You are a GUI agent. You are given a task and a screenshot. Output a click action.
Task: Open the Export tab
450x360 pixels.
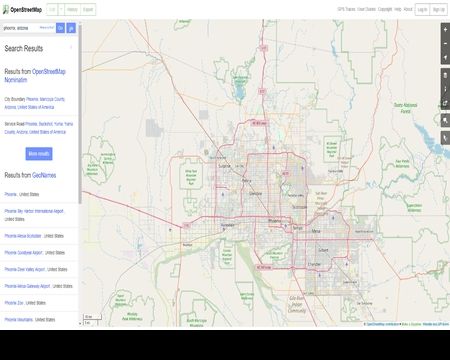pyautogui.click(x=88, y=10)
